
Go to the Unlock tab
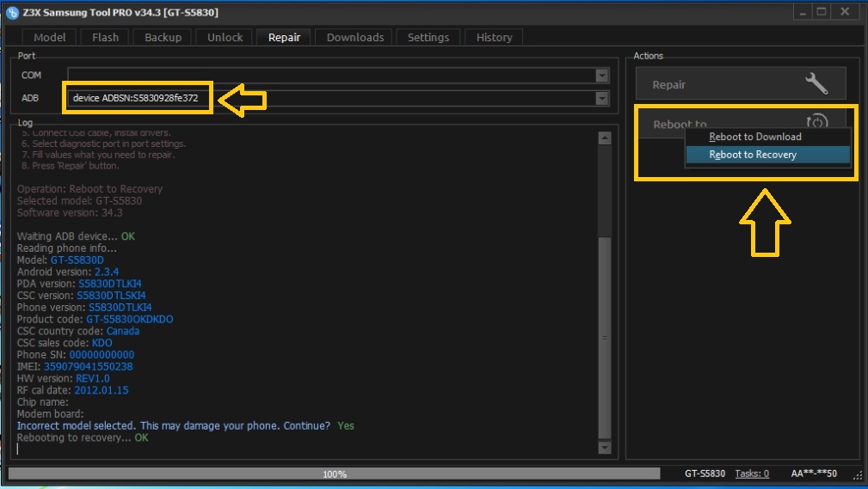(x=225, y=37)
